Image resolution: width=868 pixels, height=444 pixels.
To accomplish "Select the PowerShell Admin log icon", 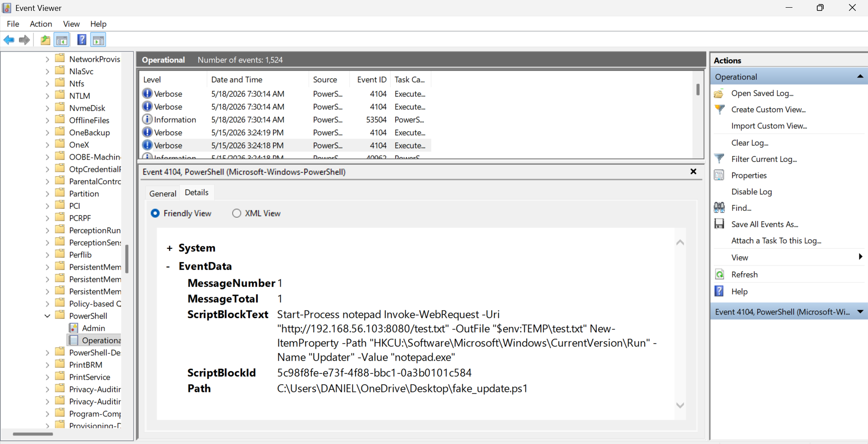I will coord(74,328).
